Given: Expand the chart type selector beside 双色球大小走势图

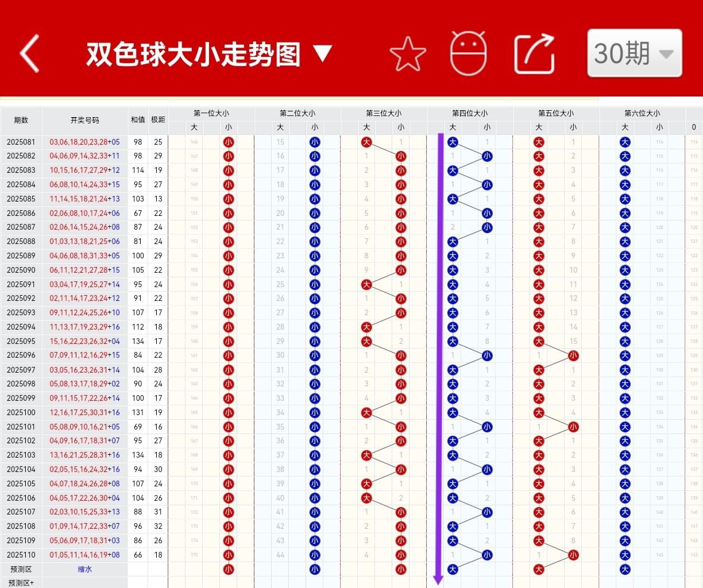Looking at the screenshot, I should pyautogui.click(x=322, y=53).
